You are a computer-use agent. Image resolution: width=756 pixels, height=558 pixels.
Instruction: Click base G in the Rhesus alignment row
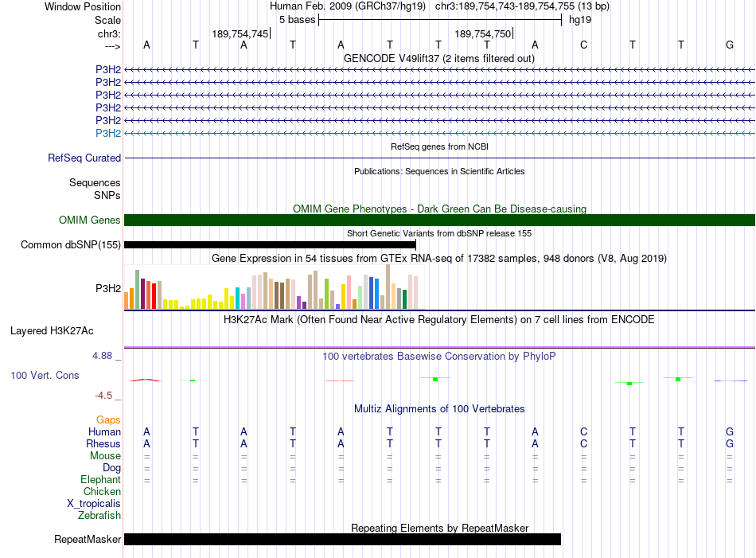tap(730, 443)
